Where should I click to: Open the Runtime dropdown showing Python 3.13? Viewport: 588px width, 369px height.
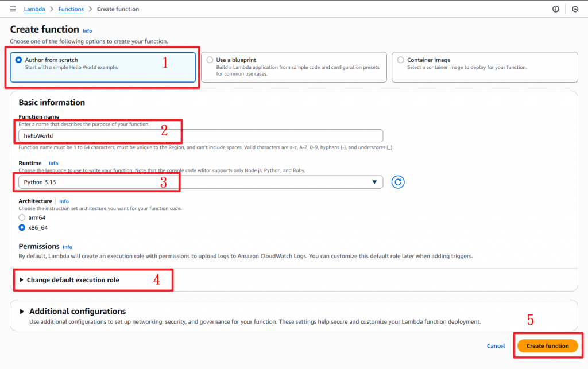[x=200, y=182]
